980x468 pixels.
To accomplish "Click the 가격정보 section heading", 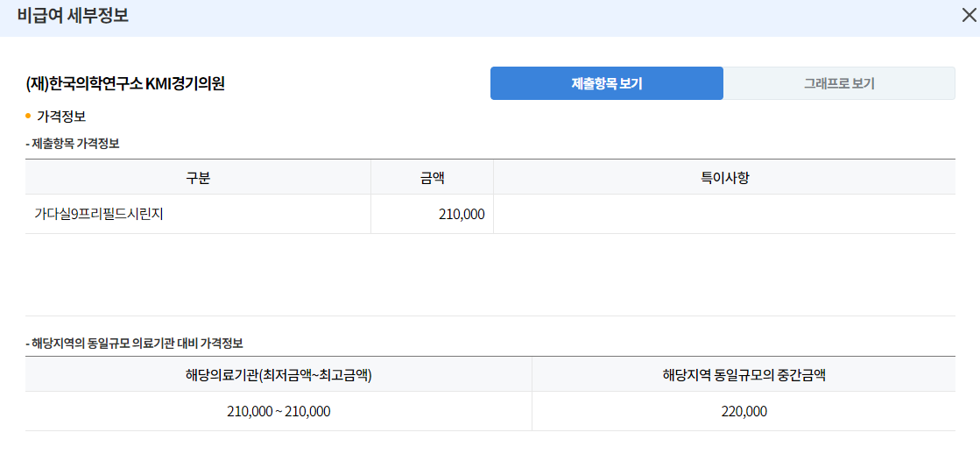I will tap(61, 117).
